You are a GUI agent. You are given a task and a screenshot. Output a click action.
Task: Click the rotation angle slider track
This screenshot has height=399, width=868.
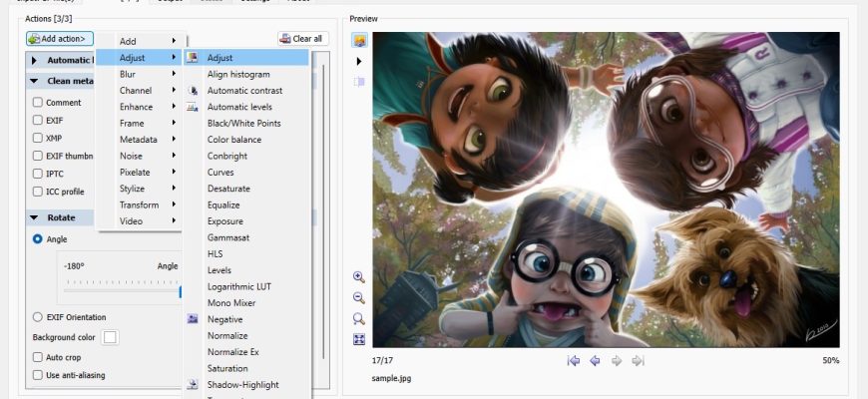click(x=122, y=289)
